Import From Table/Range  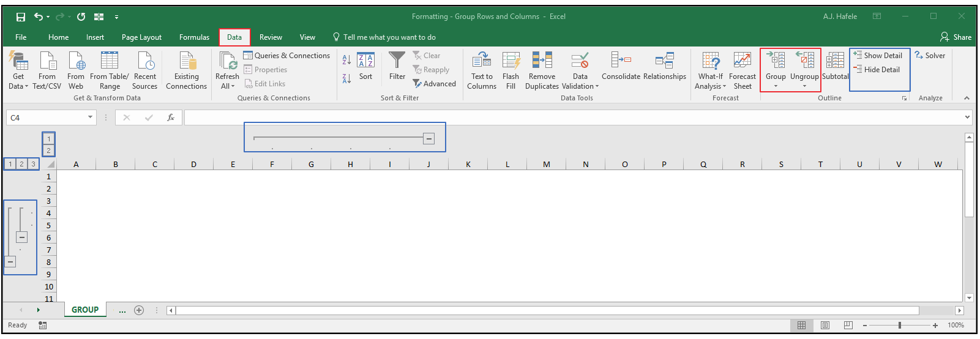[110, 70]
